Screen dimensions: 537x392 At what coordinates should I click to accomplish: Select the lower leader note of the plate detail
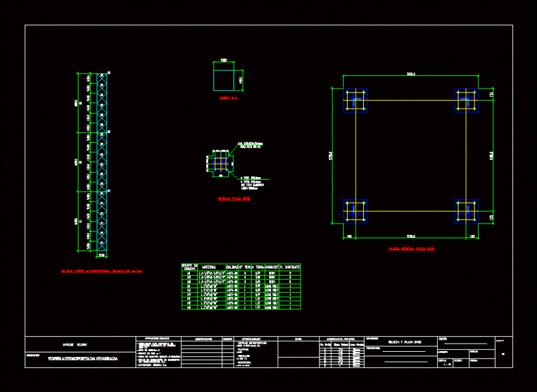pyautogui.click(x=252, y=183)
